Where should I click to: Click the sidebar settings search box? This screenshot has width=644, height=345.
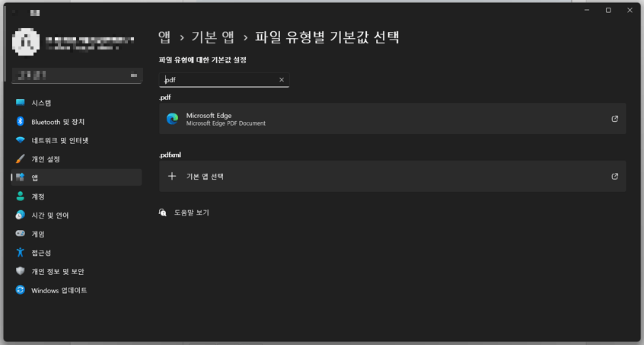click(x=77, y=75)
